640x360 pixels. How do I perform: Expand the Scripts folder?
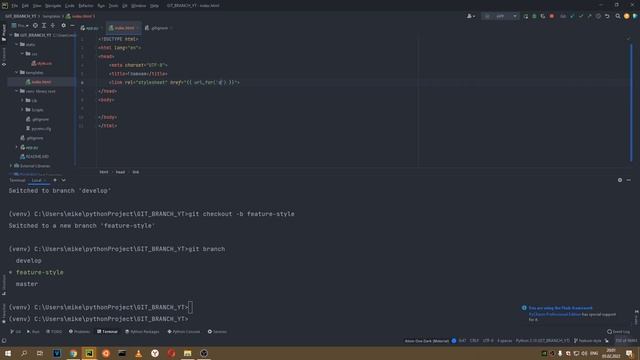(x=22, y=110)
